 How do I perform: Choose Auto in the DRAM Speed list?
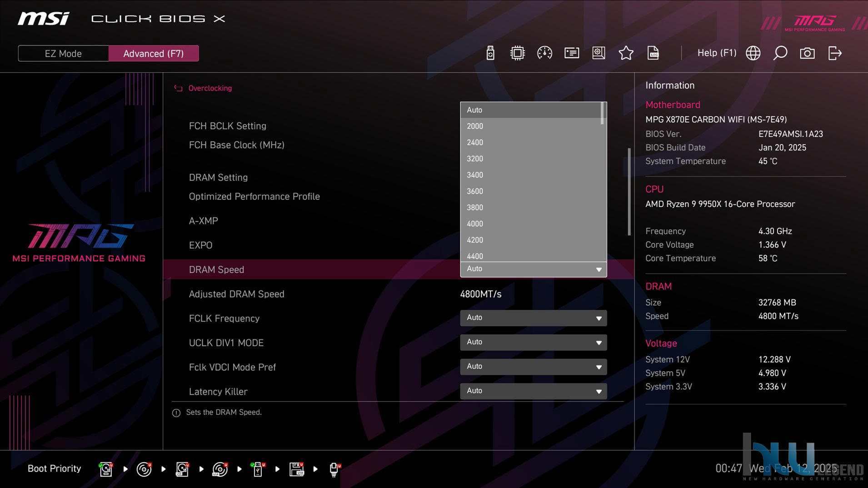pyautogui.click(x=531, y=110)
